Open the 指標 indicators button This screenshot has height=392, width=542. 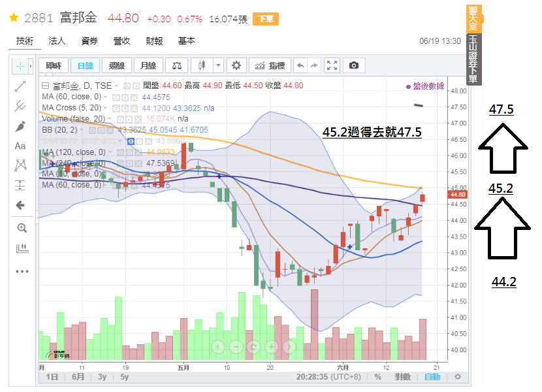coord(270,65)
